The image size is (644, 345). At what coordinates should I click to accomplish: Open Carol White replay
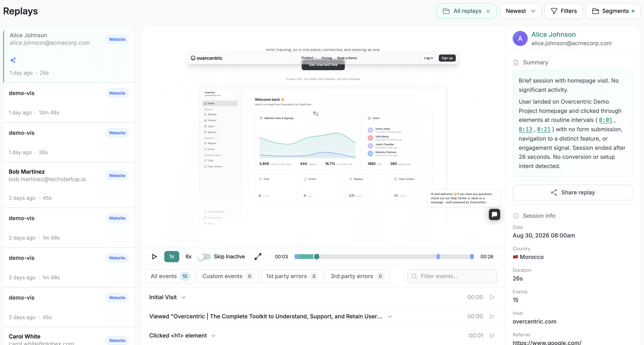(x=69, y=336)
